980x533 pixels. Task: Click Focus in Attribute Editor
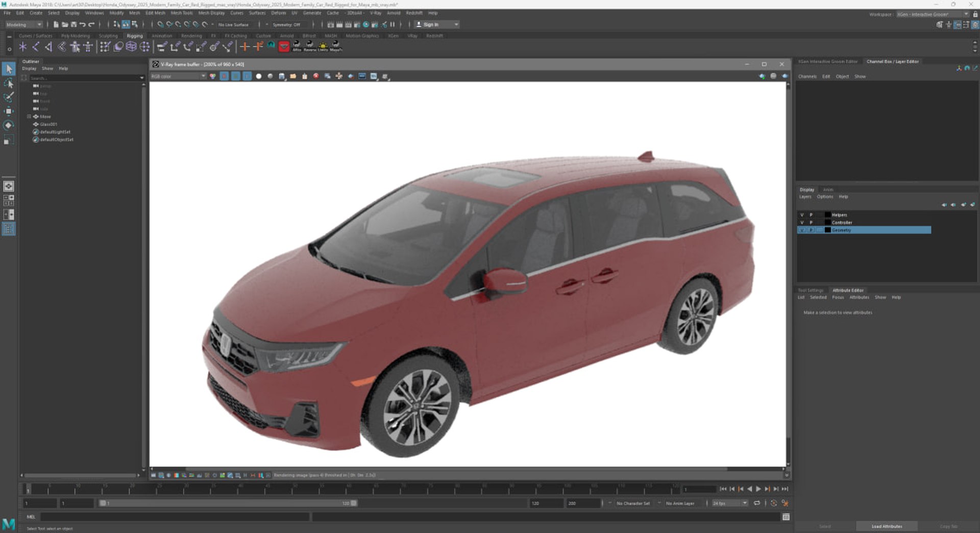pos(838,298)
